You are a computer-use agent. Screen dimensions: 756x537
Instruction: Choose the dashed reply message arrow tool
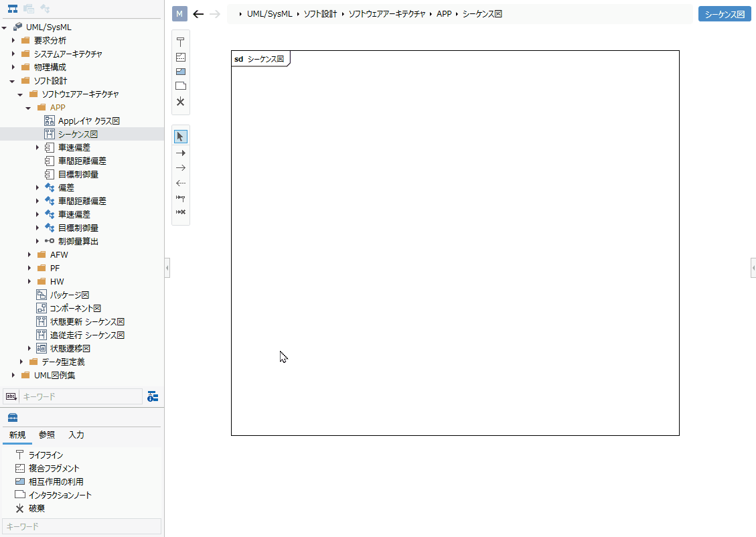tap(180, 183)
